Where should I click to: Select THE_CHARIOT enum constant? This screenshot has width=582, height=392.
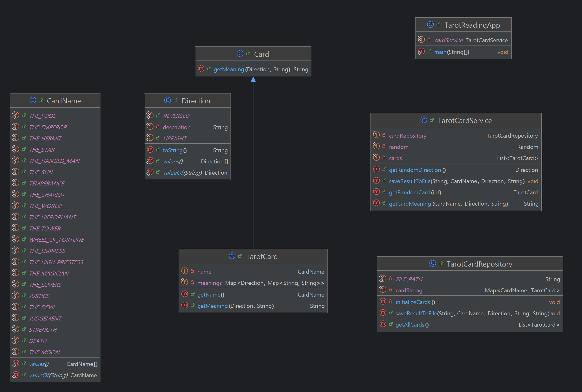pos(47,195)
